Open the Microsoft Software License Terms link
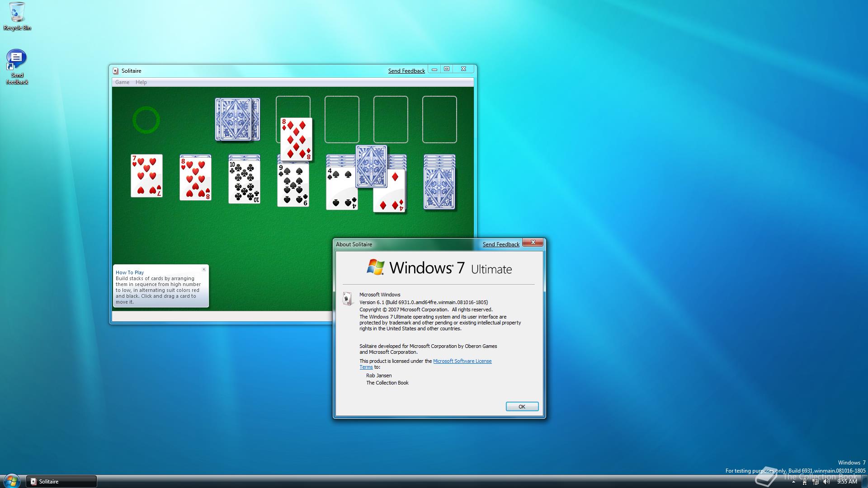This screenshot has width=868, height=488. [x=462, y=361]
